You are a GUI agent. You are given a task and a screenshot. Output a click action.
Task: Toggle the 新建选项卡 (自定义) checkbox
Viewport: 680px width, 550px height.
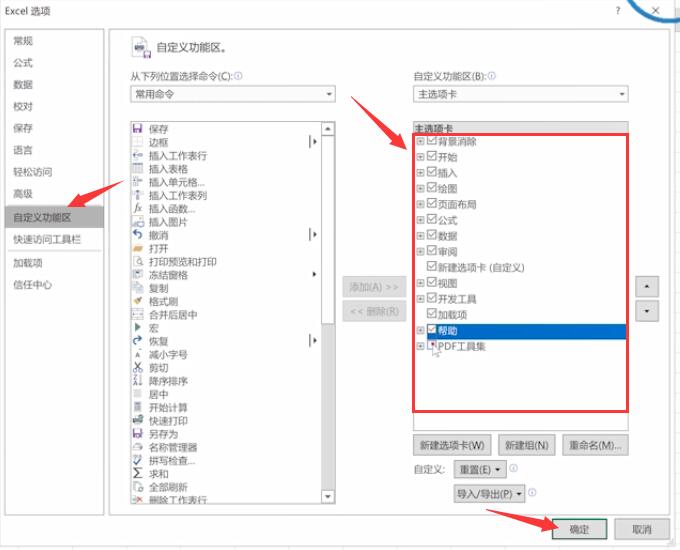(x=432, y=266)
